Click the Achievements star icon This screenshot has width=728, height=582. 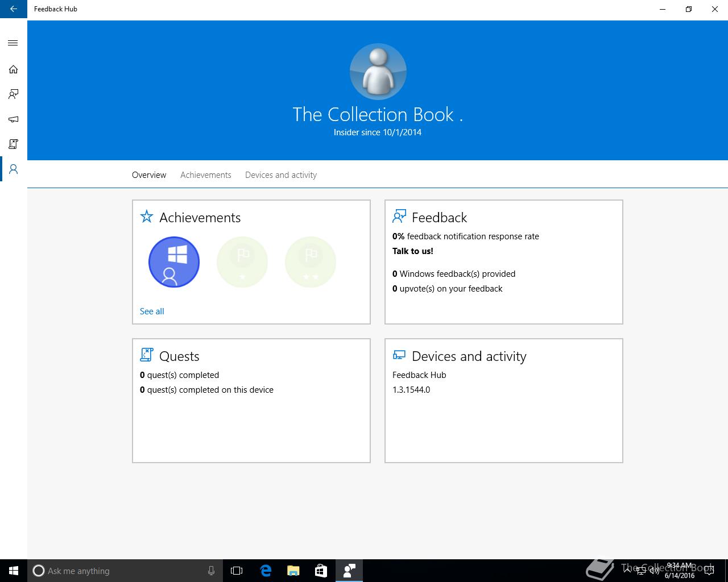(x=147, y=217)
